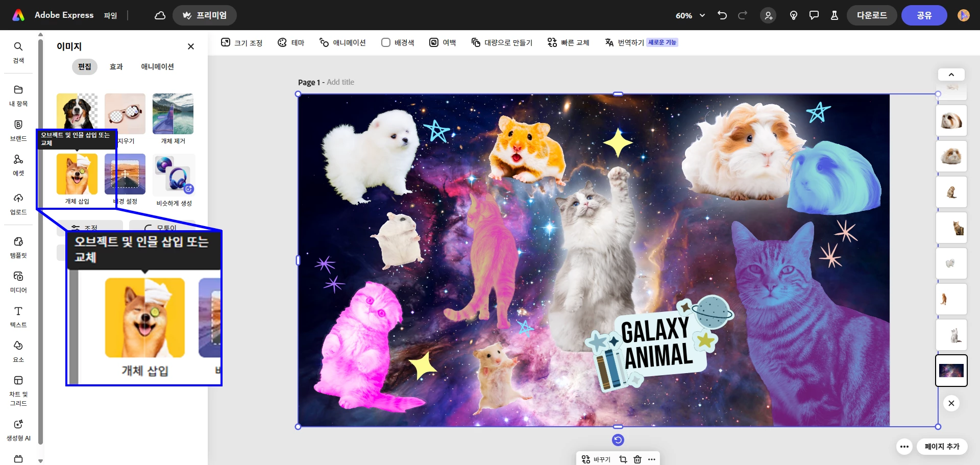The width and height of the screenshot is (980, 465).
Task: Open the 검색 search panel in the sidebar
Action: [x=18, y=52]
